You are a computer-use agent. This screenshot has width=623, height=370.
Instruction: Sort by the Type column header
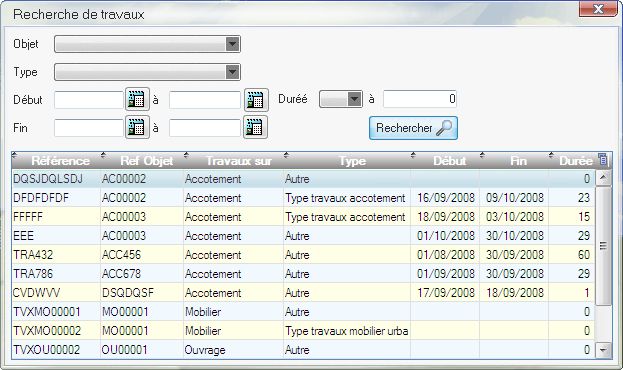click(347, 161)
